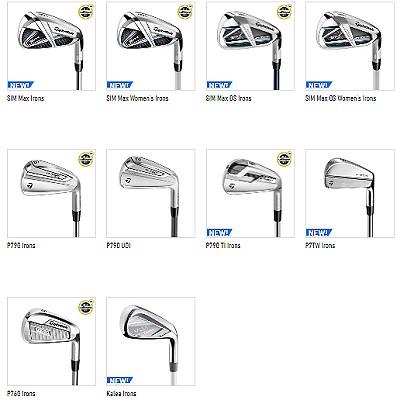Click the SIM Max Irons text link
400x414 pixels.
[25, 98]
